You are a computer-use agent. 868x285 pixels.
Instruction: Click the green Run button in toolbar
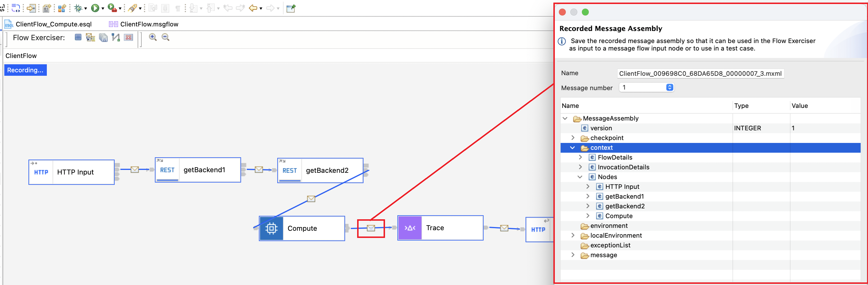tap(95, 8)
